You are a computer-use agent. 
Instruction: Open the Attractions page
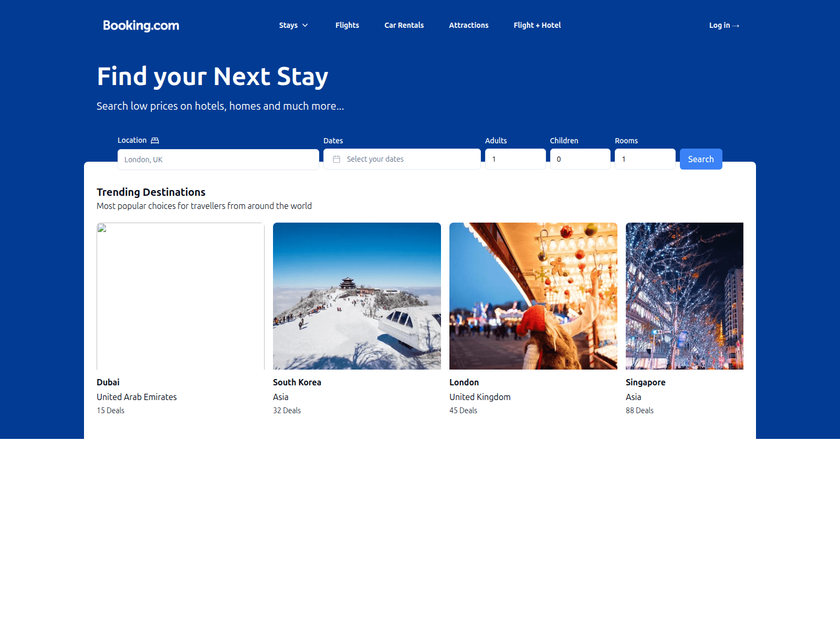tap(469, 25)
